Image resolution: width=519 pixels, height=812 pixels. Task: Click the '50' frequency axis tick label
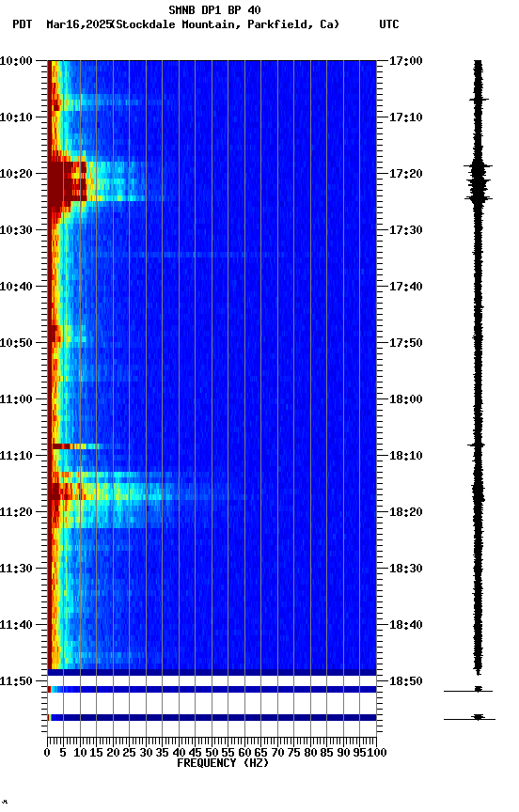[212, 754]
